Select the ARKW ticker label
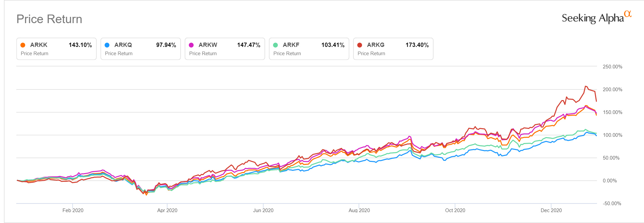This screenshot has height=223, width=644. point(208,45)
